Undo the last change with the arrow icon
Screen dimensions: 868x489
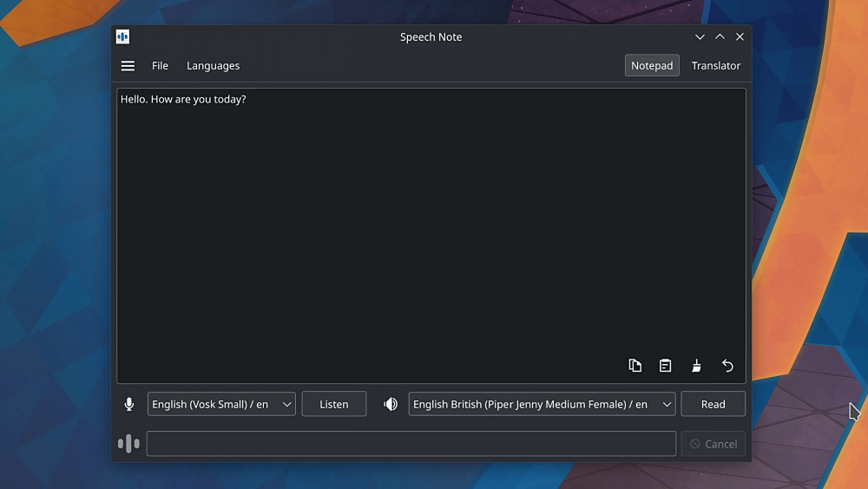coord(727,366)
